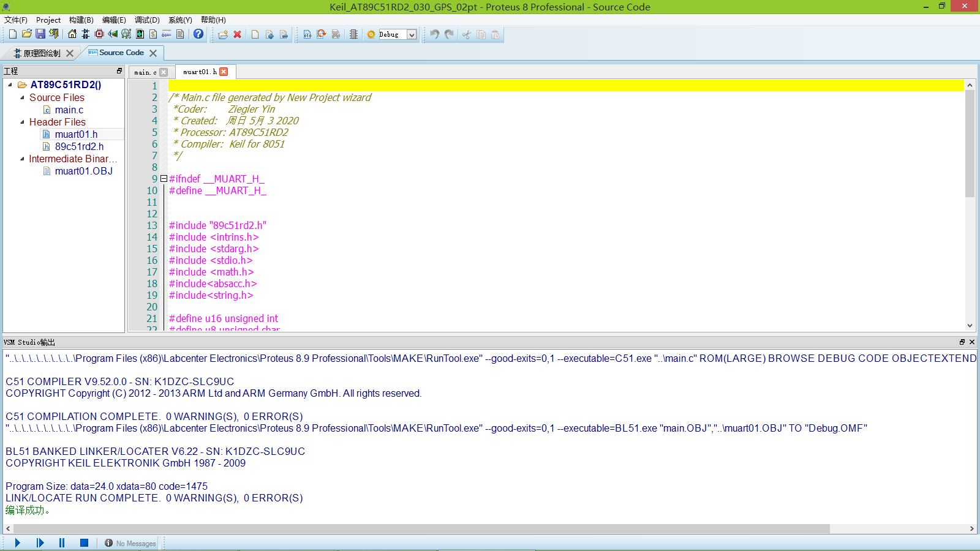Viewport: 980px width, 551px height.
Task: Open the 编辑(E) menu
Action: (x=114, y=20)
